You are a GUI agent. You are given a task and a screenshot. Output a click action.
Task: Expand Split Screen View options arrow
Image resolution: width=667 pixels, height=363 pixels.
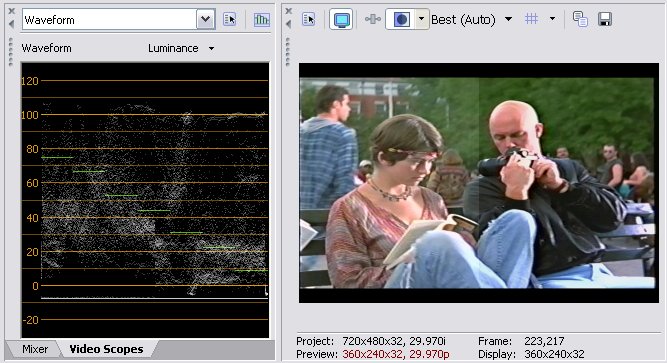click(x=422, y=19)
